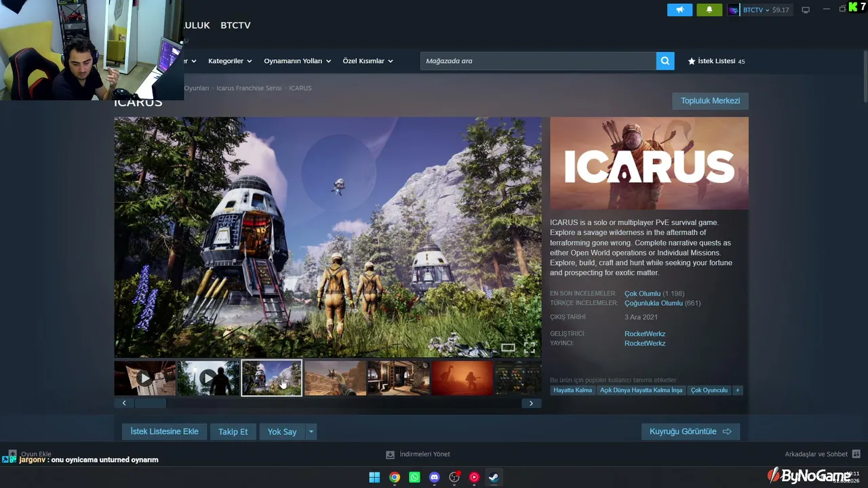Click the arrow icon on Kuyruğu Görüntüle
Viewport: 868px width, 488px height.
click(727, 432)
